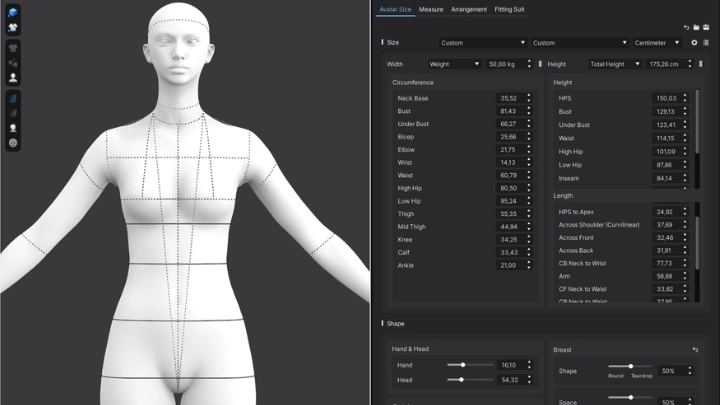Open size settings gear icon
720x405 pixels.
pos(694,43)
